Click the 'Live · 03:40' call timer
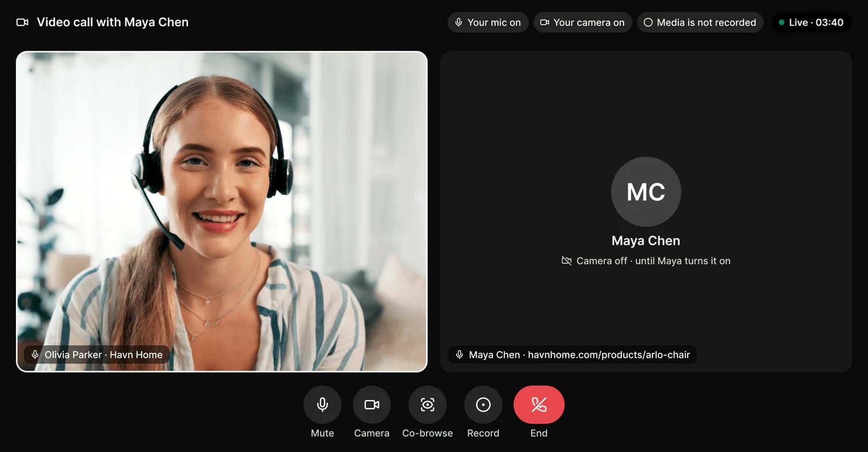Image resolution: width=868 pixels, height=452 pixels. coord(811,22)
